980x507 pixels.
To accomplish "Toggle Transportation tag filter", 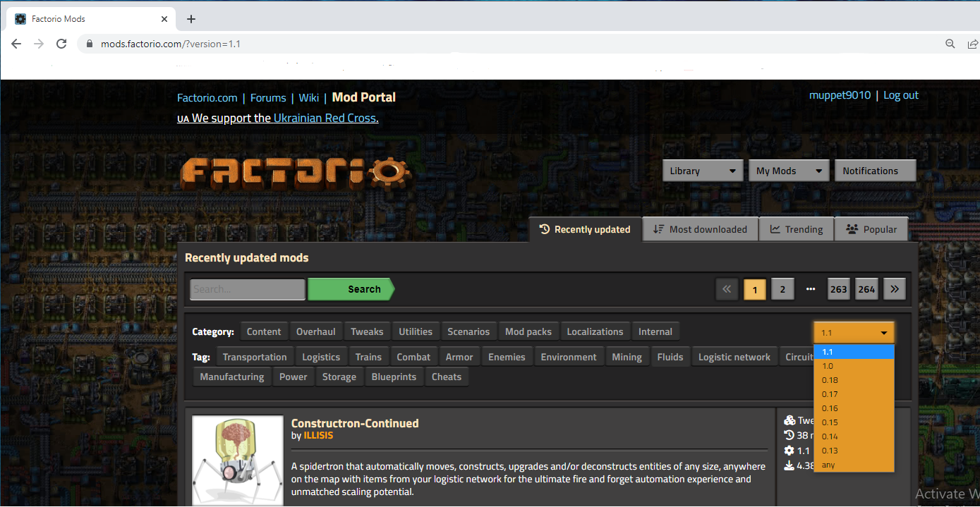I will [x=255, y=357].
